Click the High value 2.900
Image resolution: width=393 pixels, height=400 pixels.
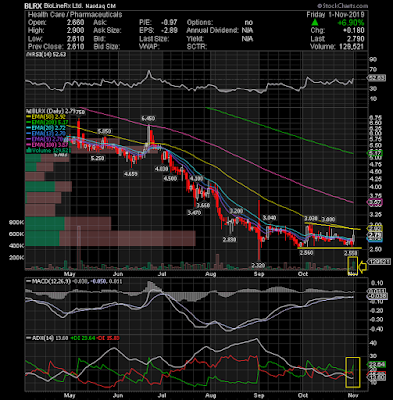75,31
